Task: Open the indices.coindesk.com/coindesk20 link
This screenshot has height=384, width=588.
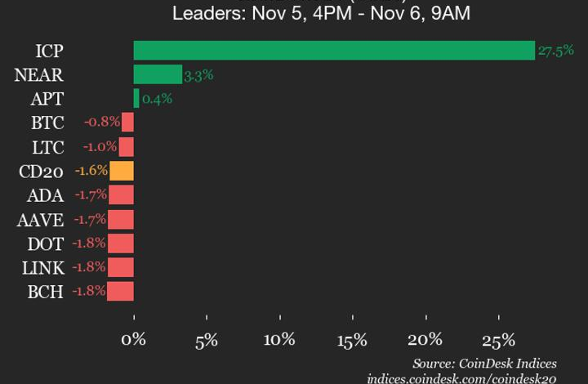Action: (x=461, y=378)
